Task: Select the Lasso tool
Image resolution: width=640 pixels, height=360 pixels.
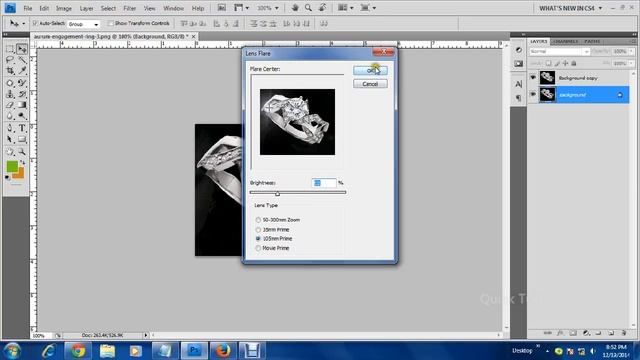Action: coord(10,60)
